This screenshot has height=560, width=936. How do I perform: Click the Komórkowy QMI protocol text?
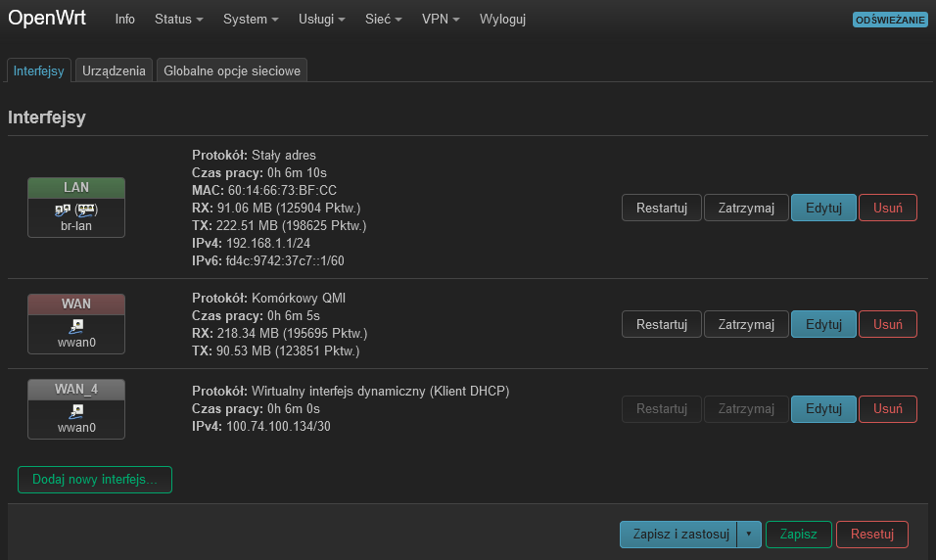pyautogui.click(x=299, y=298)
